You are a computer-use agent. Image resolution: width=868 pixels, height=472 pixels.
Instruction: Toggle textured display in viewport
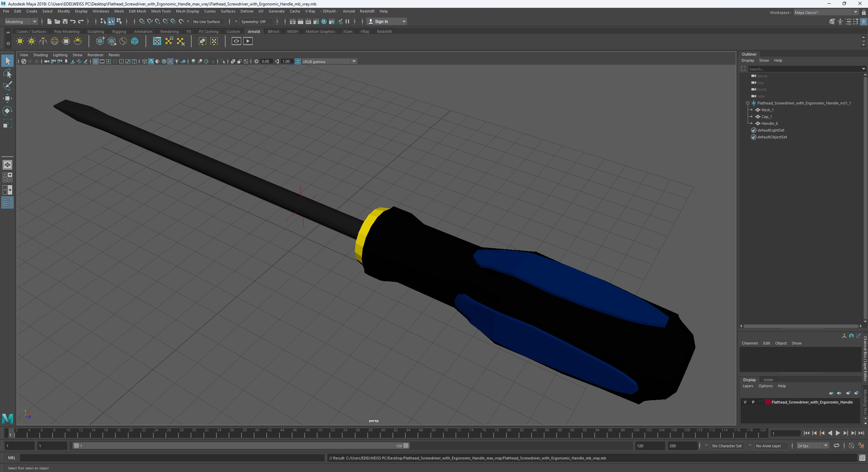click(x=170, y=61)
